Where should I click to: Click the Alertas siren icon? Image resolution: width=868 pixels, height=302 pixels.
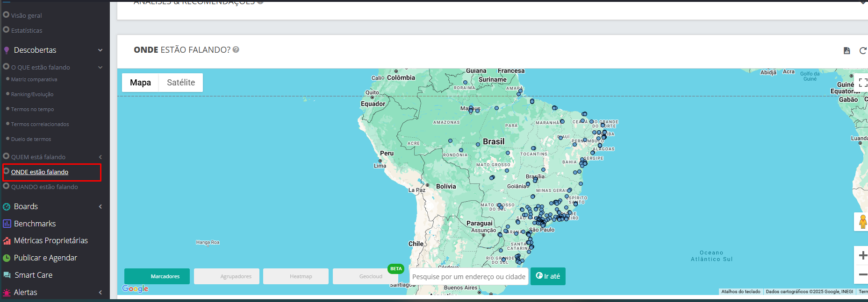[7, 293]
